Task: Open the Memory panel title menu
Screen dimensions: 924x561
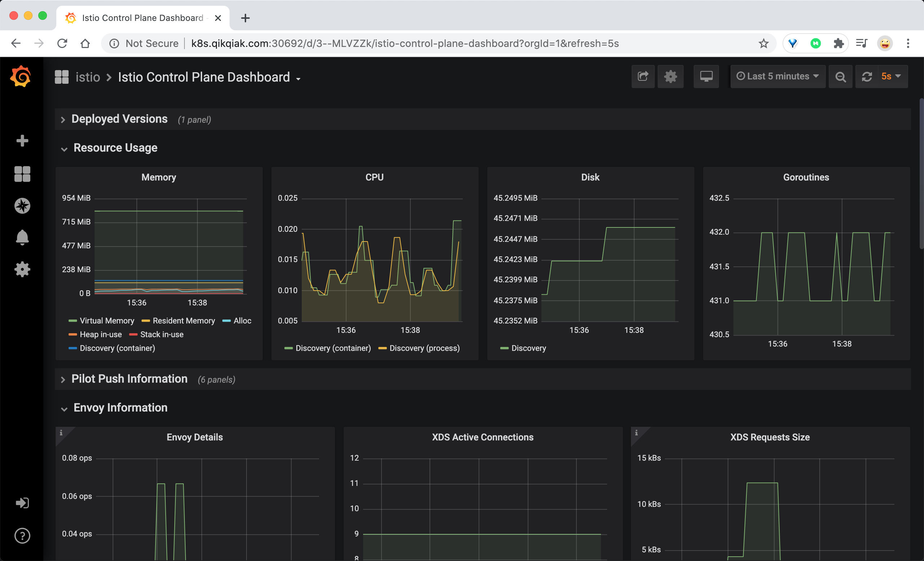Action: (158, 177)
